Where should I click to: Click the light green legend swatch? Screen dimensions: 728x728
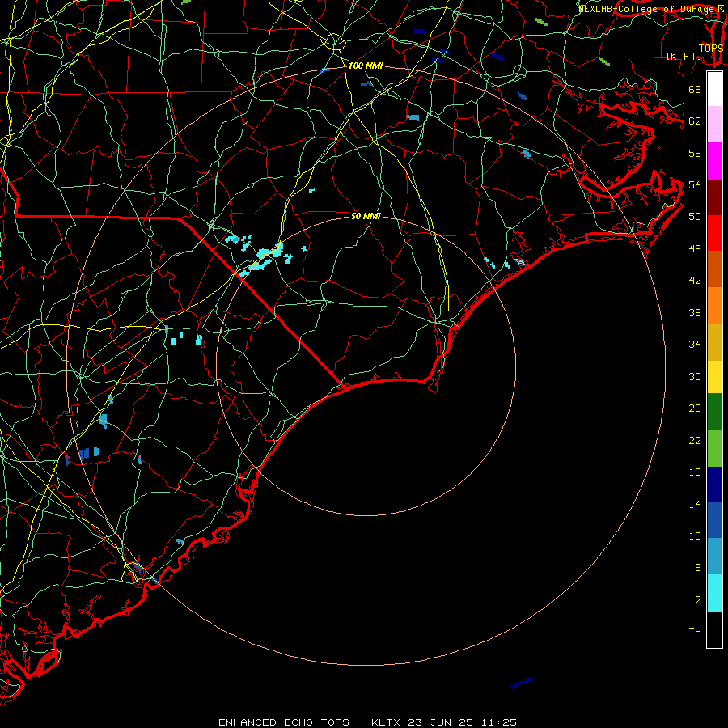[x=714, y=448]
